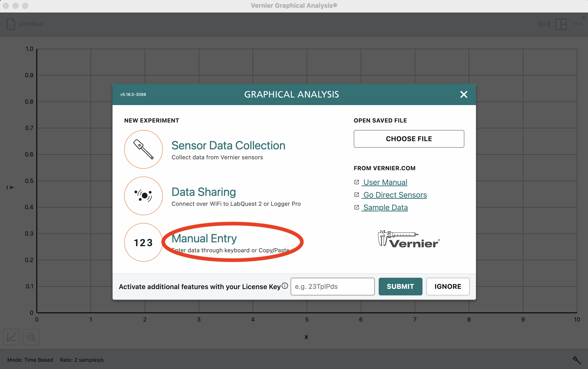The image size is (588, 369).
Task: Click the Vernier logo
Action: tap(409, 239)
